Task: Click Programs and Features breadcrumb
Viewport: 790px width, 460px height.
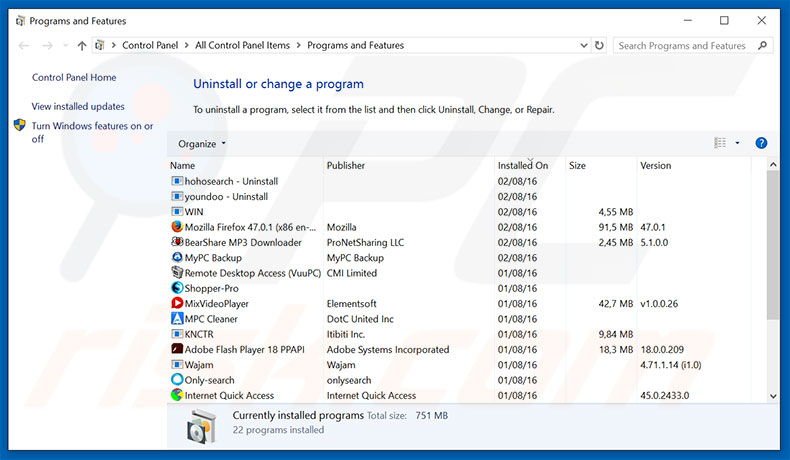Action: tap(356, 45)
